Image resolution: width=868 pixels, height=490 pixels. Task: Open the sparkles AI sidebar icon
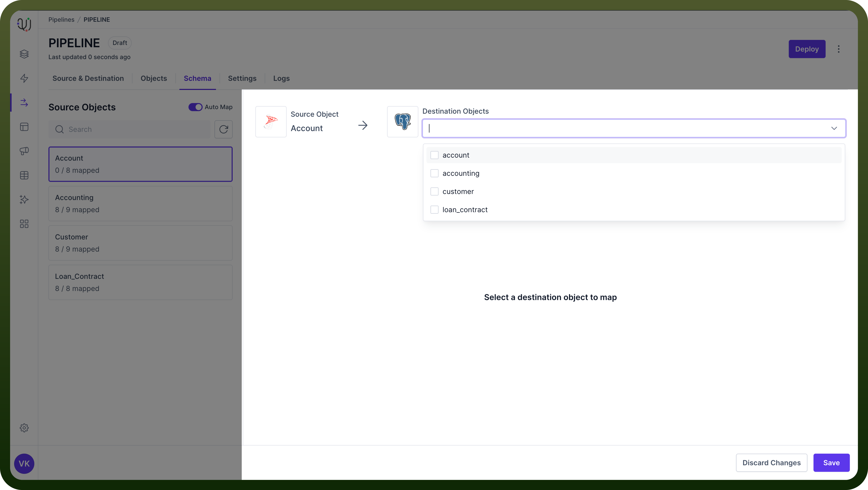point(24,200)
